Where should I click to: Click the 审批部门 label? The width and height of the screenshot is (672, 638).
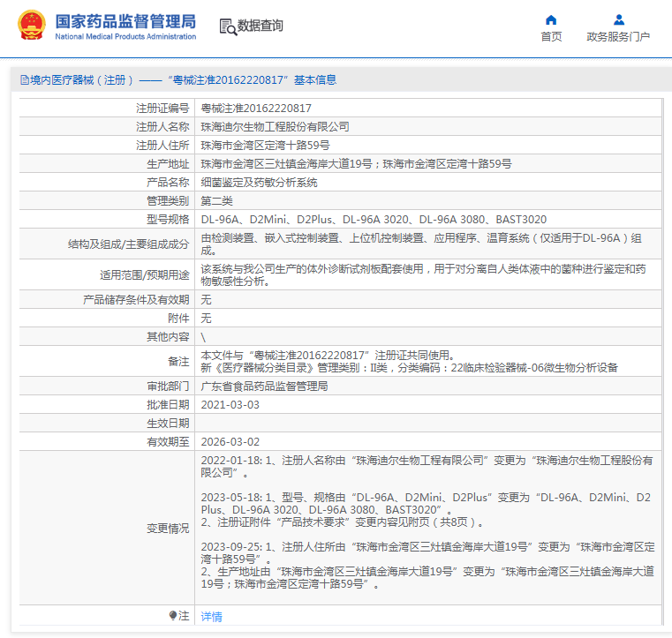168,387
